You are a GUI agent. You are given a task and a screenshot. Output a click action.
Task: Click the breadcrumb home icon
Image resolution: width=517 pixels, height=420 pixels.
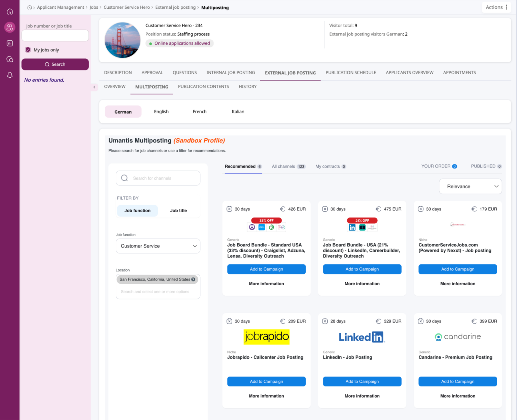30,7
